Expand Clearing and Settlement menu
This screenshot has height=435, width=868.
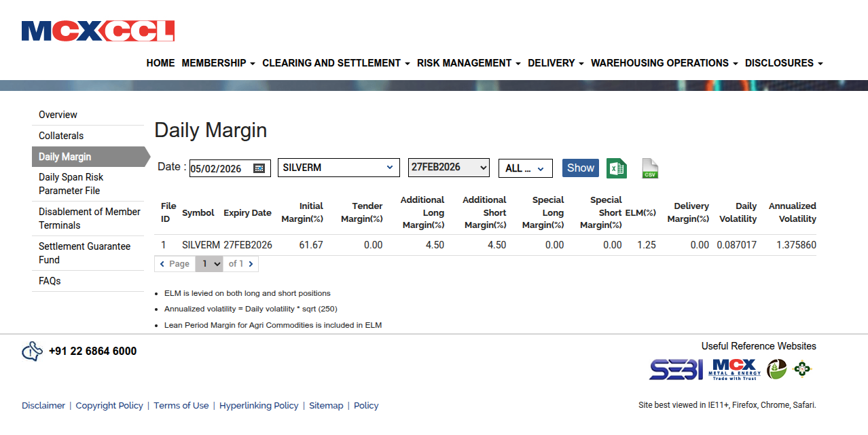pos(336,63)
